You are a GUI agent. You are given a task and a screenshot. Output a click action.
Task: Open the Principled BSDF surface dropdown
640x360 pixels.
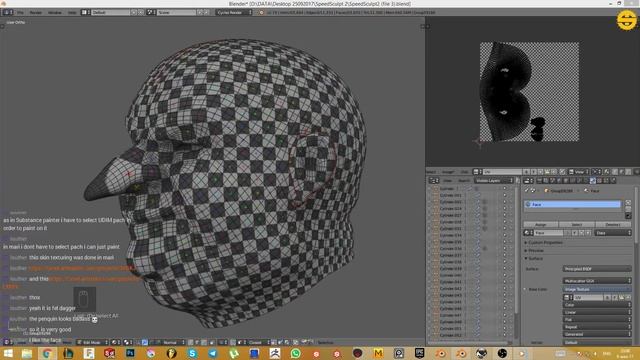tap(597, 269)
